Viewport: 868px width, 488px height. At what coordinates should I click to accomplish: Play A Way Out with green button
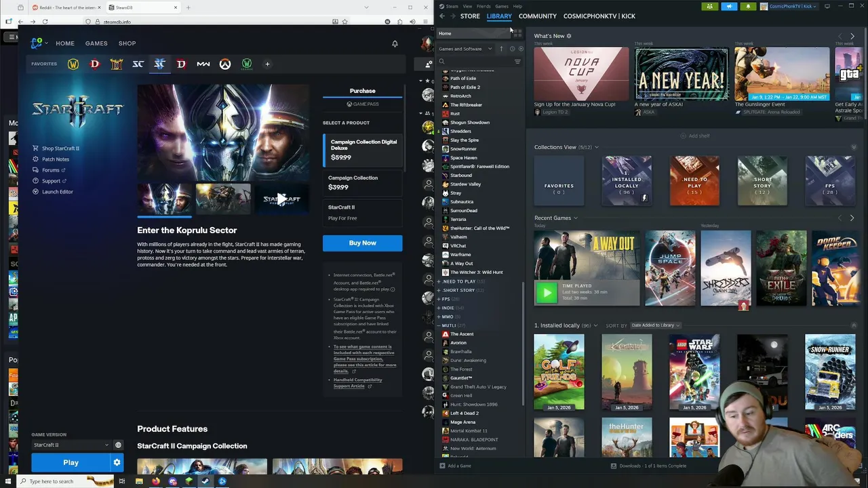547,292
